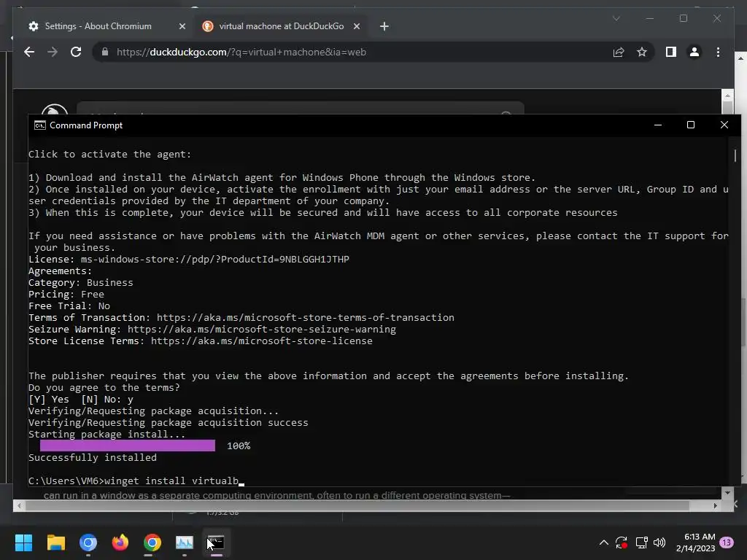
Task: Click the Terms of Transaction URL text
Action: [x=306, y=318]
